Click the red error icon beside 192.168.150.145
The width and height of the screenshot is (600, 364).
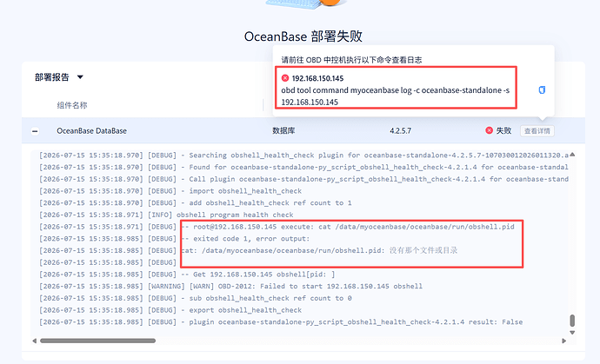click(285, 78)
